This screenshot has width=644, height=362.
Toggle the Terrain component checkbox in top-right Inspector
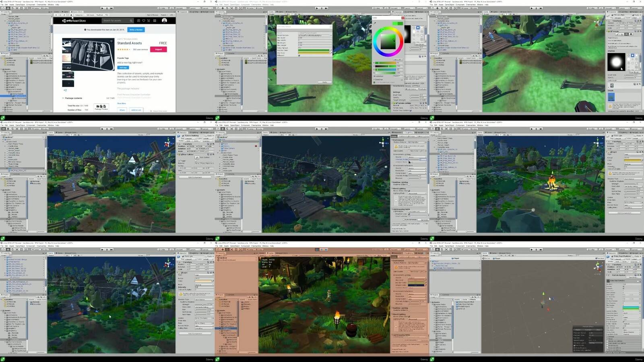tap(611, 31)
